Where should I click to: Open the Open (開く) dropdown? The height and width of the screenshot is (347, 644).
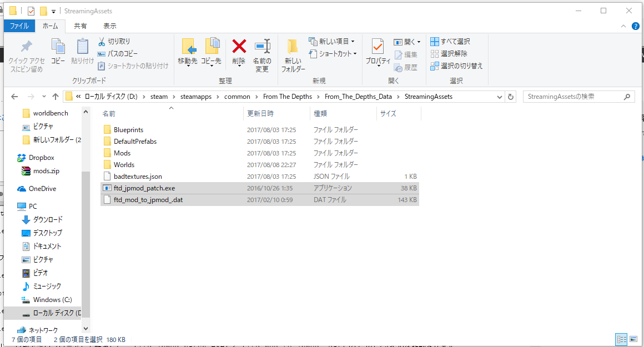pyautogui.click(x=407, y=42)
